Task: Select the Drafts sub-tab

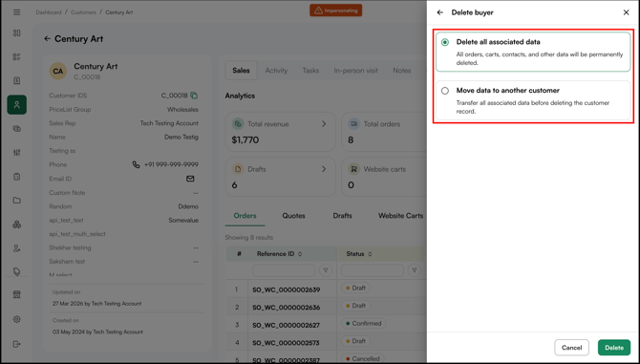Action: click(342, 216)
